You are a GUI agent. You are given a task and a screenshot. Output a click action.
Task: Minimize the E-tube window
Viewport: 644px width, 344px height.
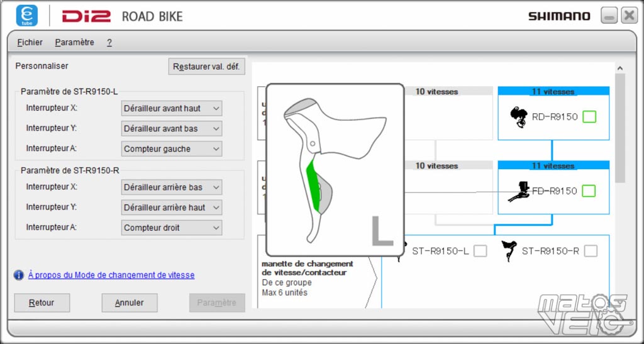[609, 16]
